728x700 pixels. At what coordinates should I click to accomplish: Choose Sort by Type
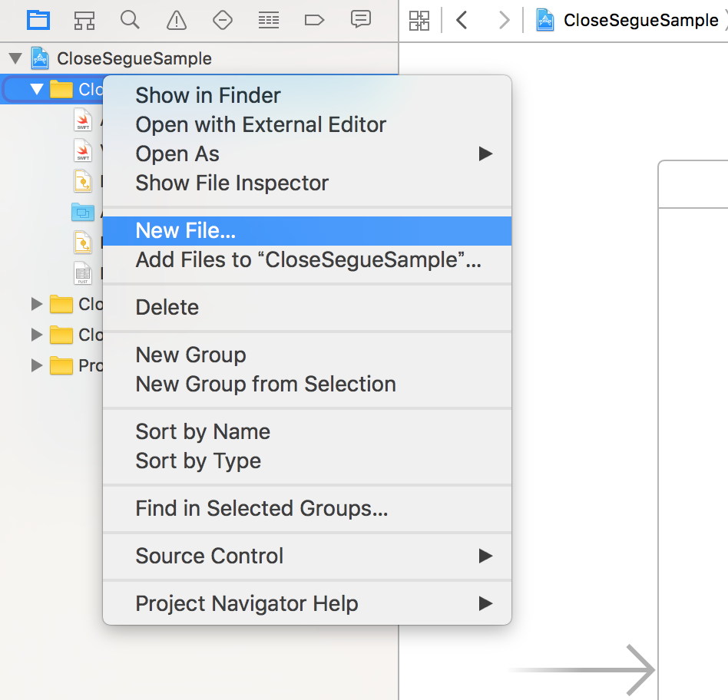[x=307, y=461]
